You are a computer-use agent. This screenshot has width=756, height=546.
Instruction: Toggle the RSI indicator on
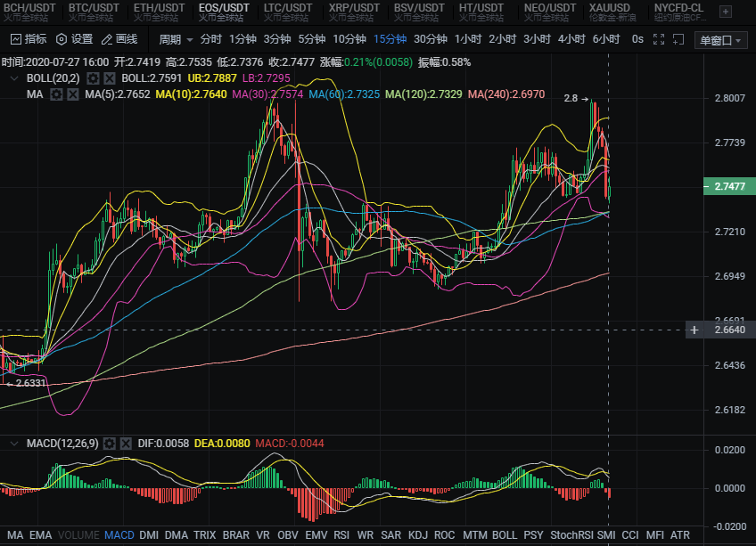click(x=341, y=535)
